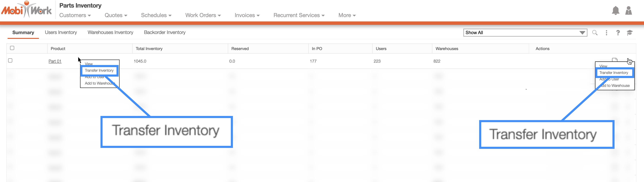Click the document icon in Part 01 row
This screenshot has height=182, width=644.
[x=615, y=60]
